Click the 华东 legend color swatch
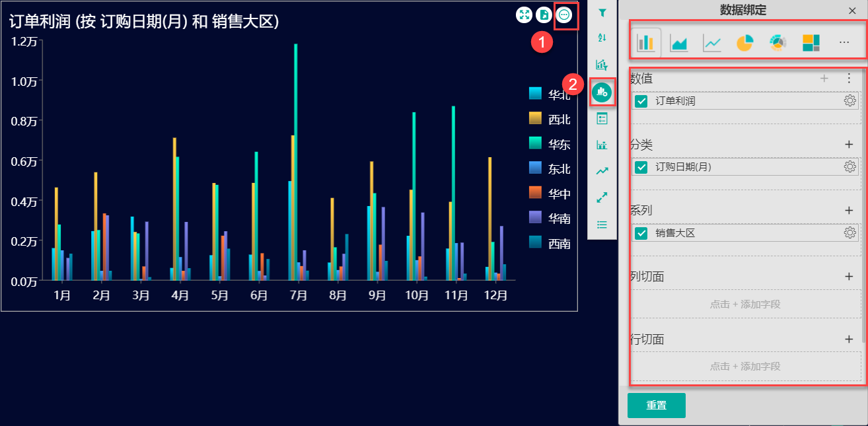868x426 pixels. tap(535, 143)
